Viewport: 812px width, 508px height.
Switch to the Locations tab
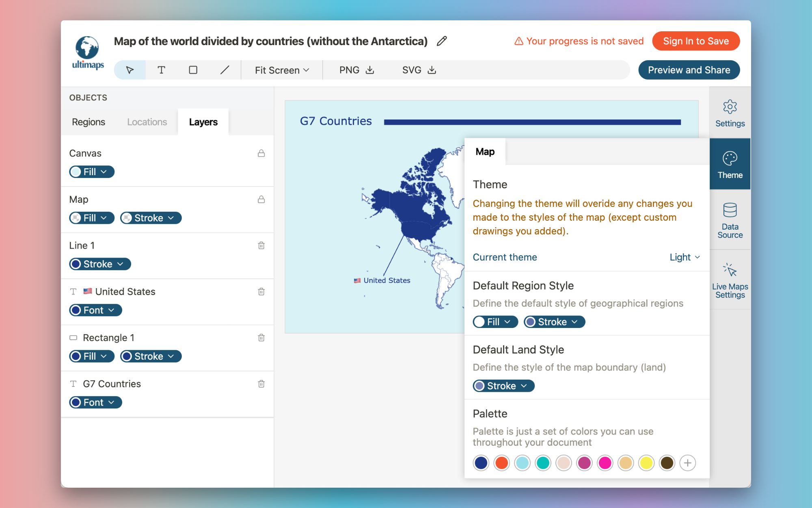147,122
